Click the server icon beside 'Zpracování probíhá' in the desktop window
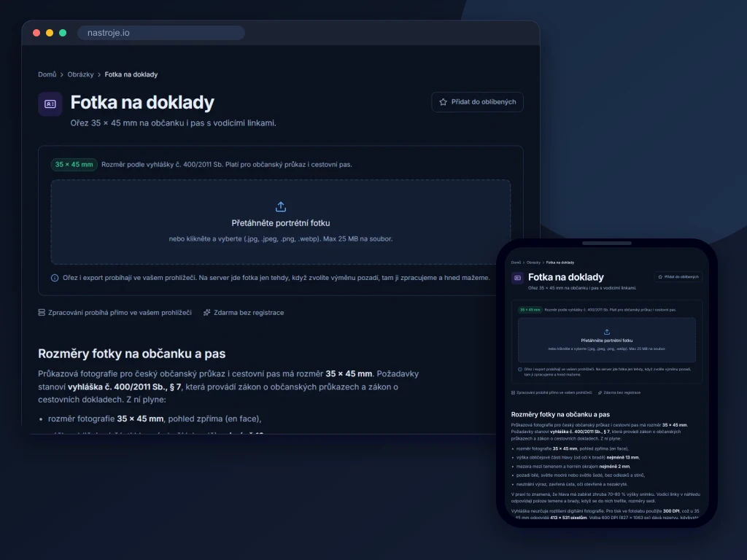 coord(42,312)
